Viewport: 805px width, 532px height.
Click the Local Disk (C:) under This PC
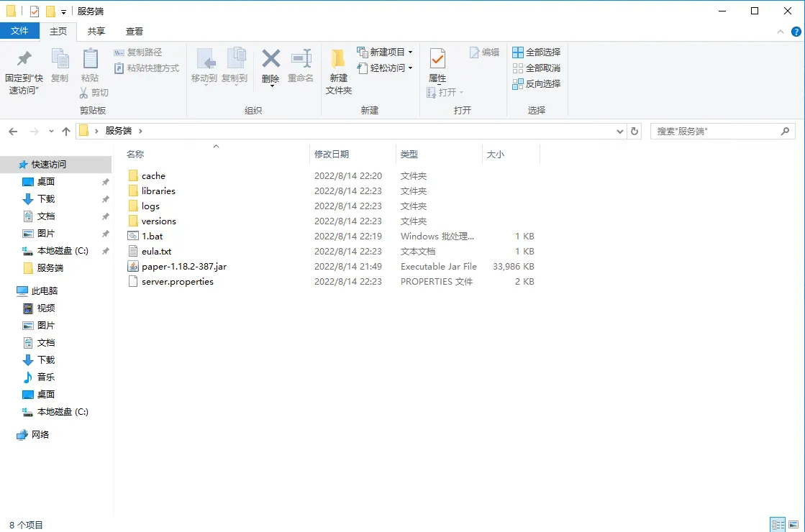pyautogui.click(x=62, y=412)
